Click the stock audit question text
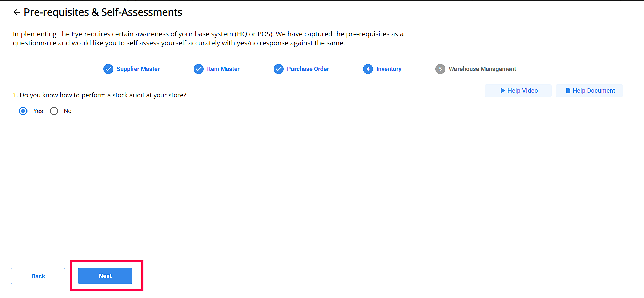 tap(100, 95)
